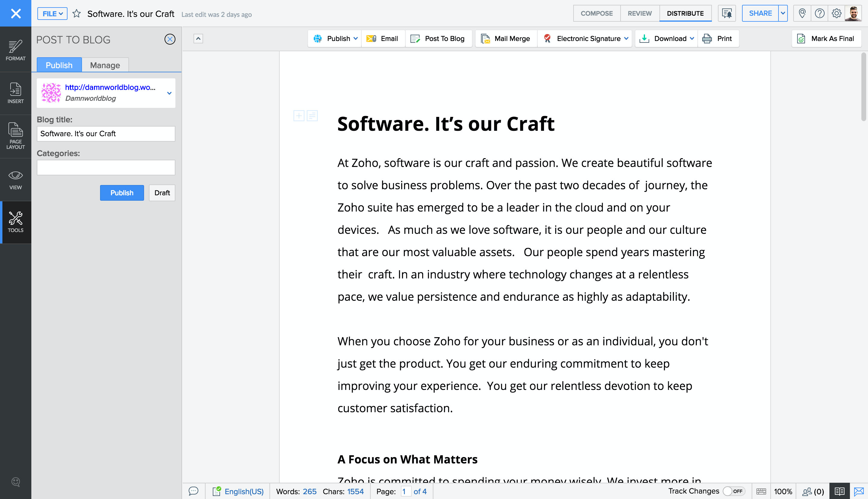This screenshot has width=868, height=499.
Task: Switch to the REVIEW mode tab
Action: pyautogui.click(x=640, y=13)
